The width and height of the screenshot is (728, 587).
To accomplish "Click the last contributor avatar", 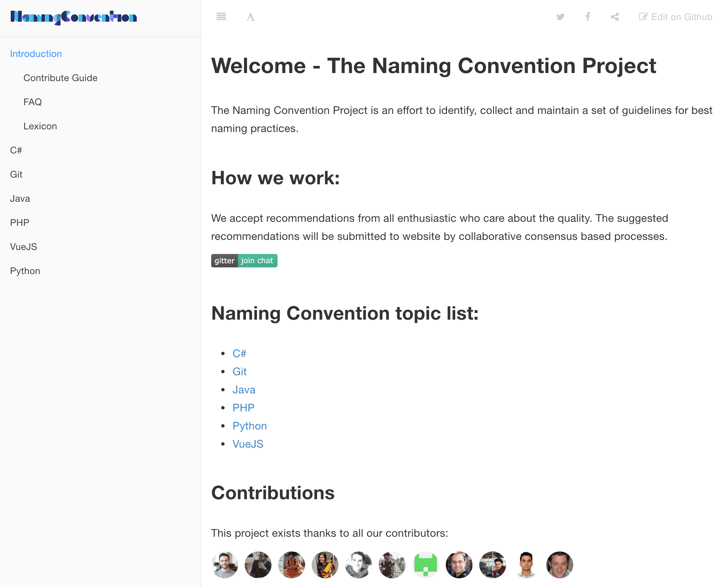I will (x=559, y=564).
